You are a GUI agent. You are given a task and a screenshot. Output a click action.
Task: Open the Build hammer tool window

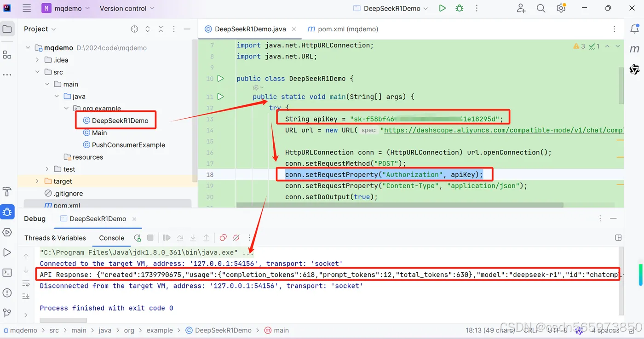(x=7, y=191)
